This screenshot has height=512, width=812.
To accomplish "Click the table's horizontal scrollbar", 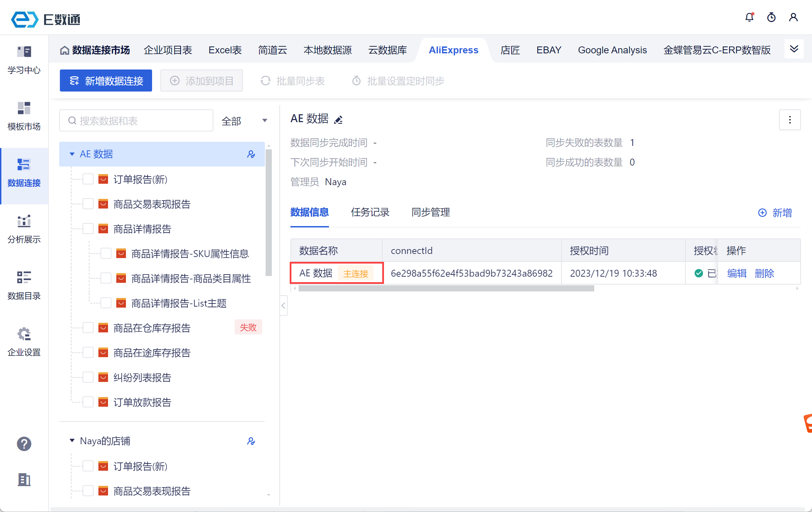I will coord(446,288).
